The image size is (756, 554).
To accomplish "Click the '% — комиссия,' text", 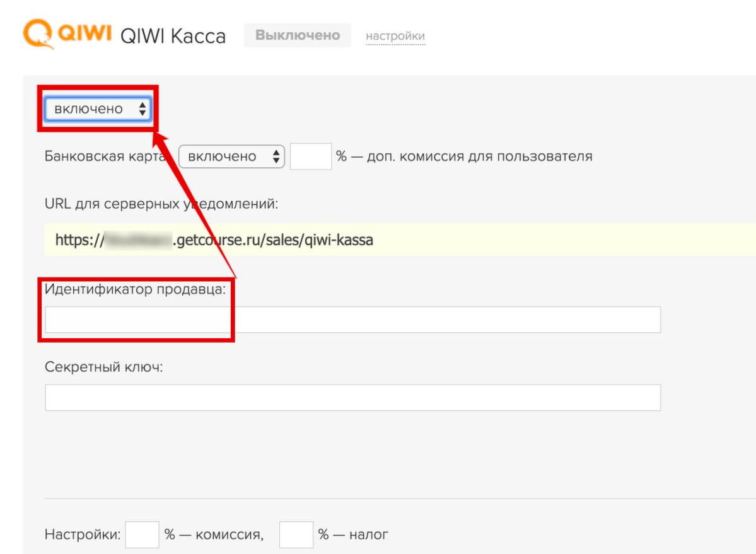I will (x=214, y=534).
